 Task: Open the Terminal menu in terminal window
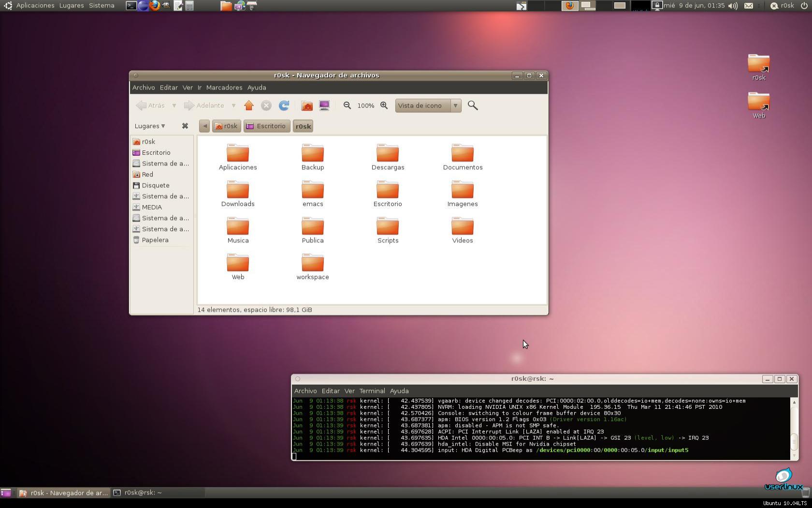[x=372, y=391]
